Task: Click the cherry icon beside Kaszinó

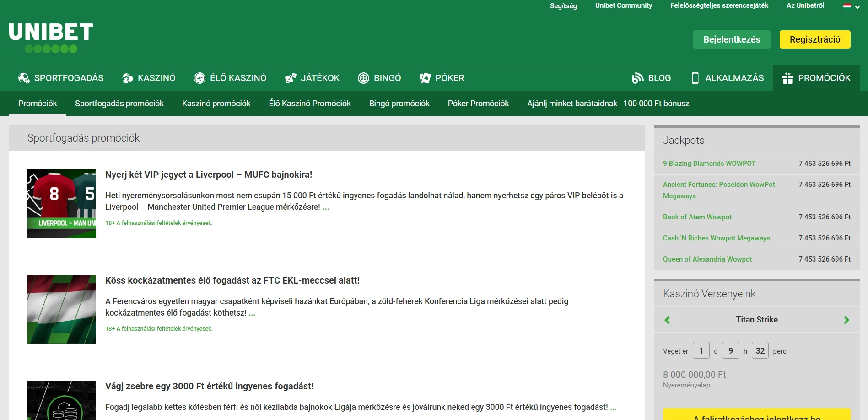Action: point(128,78)
